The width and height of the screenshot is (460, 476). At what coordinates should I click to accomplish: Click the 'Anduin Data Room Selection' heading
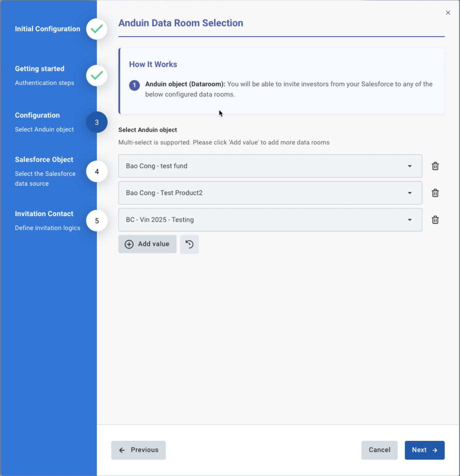[x=181, y=23]
